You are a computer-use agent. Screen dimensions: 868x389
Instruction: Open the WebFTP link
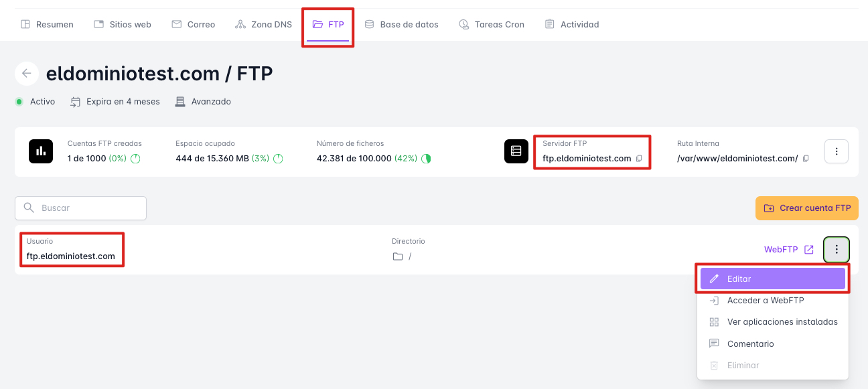point(781,250)
